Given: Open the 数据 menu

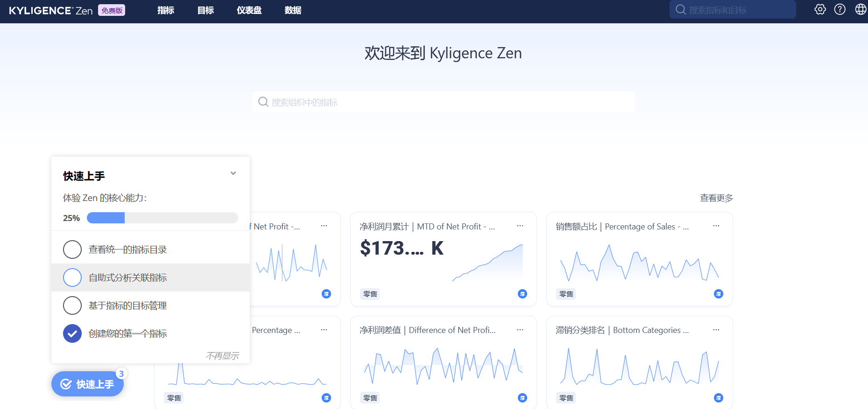Looking at the screenshot, I should pos(293,10).
